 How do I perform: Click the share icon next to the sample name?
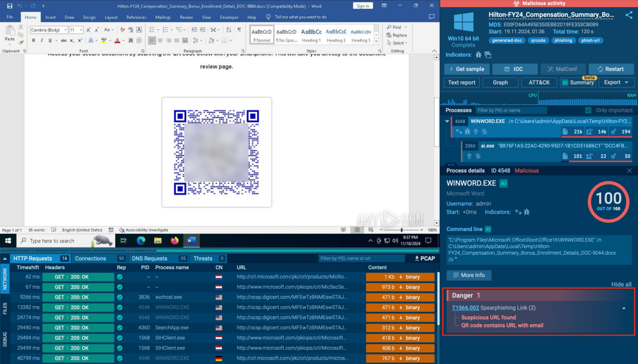pyautogui.click(x=629, y=15)
